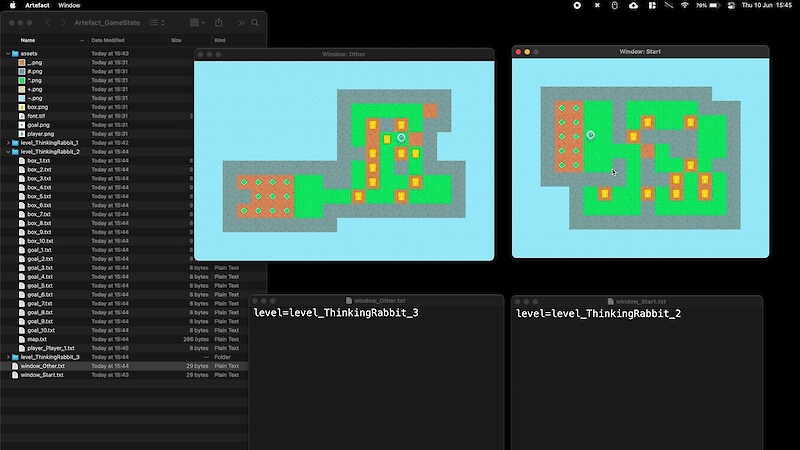Image resolution: width=800 pixels, height=450 pixels.
Task: Open the window tiling icon in menu bar
Action: [652, 5]
